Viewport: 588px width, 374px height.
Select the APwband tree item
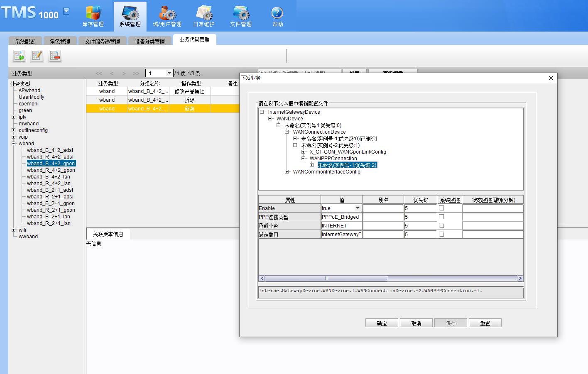(x=29, y=90)
